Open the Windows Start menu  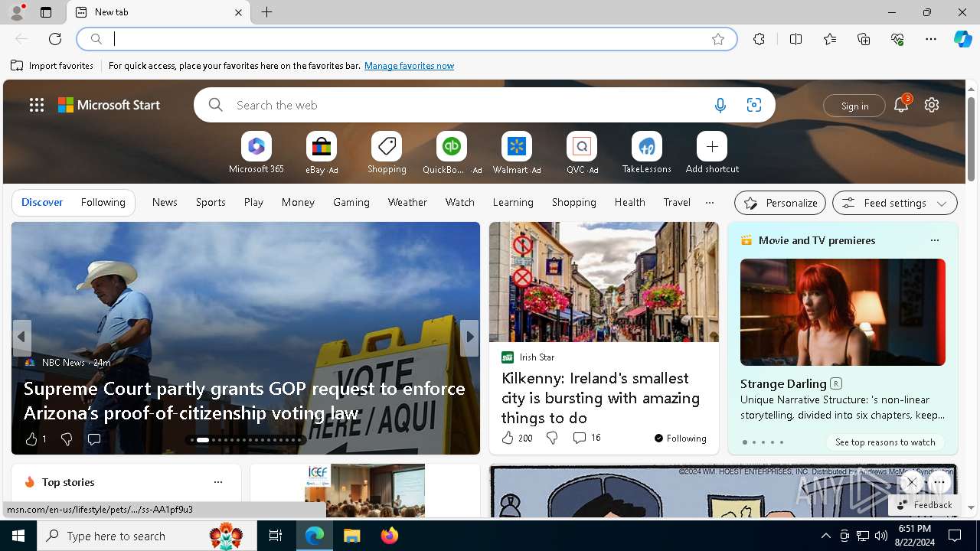click(18, 536)
